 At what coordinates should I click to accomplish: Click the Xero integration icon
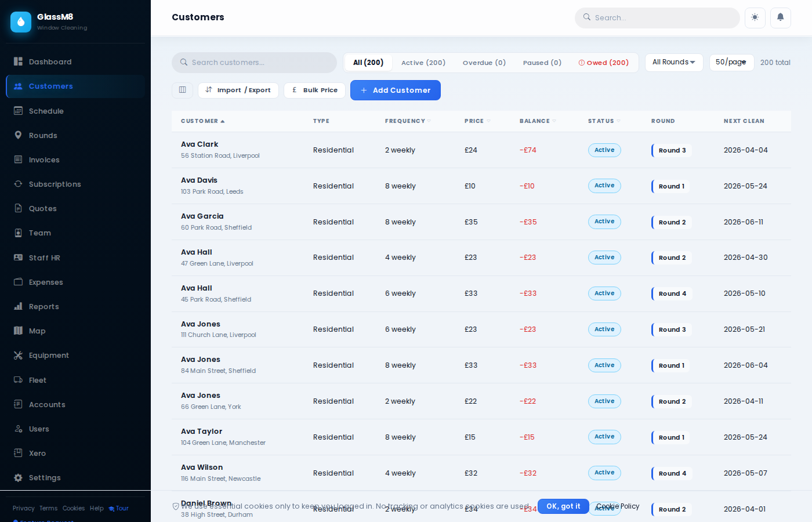19,453
